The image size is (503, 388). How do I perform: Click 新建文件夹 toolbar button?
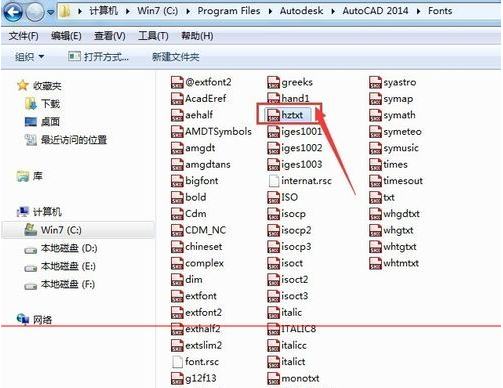point(176,57)
